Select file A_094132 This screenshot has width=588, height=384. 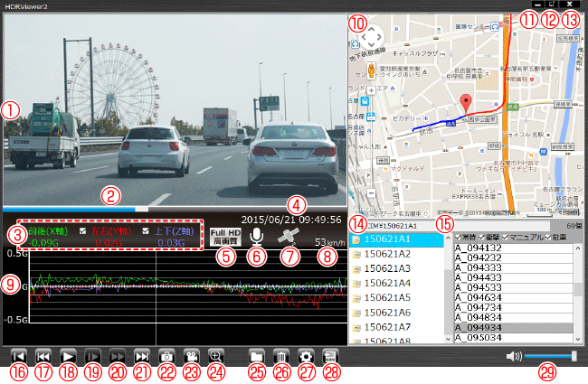[x=514, y=248]
